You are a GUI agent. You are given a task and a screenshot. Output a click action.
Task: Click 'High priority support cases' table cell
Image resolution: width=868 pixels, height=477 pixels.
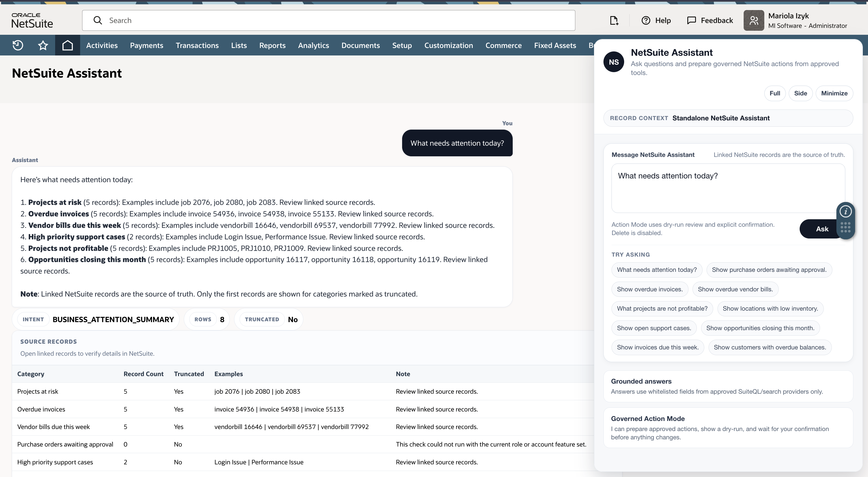pos(55,462)
